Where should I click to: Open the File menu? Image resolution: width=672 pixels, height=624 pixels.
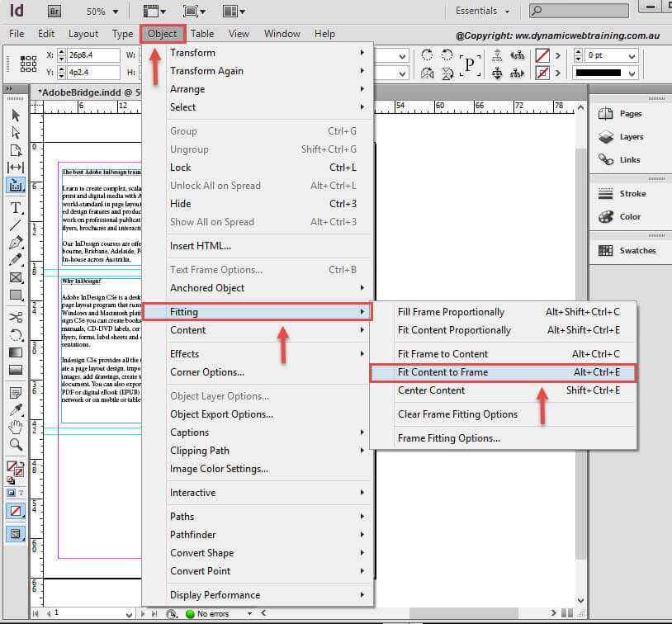17,34
